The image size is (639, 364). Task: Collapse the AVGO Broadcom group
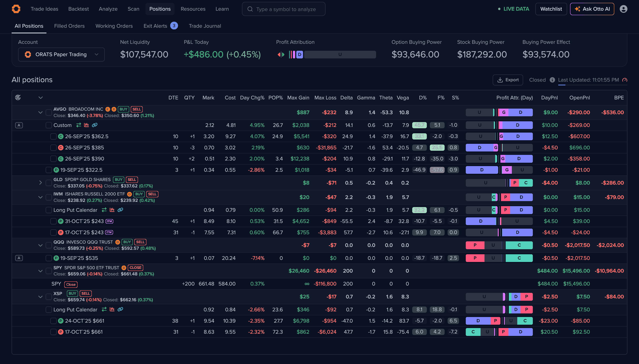[x=40, y=113]
